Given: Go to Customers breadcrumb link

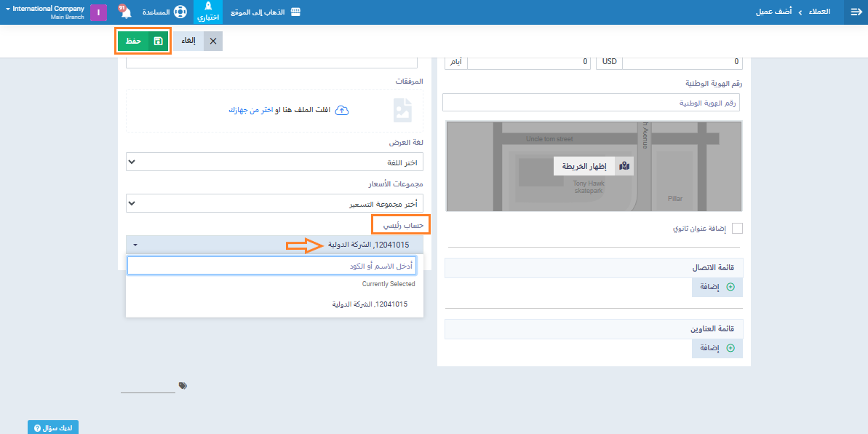Looking at the screenshot, I should tap(819, 12).
